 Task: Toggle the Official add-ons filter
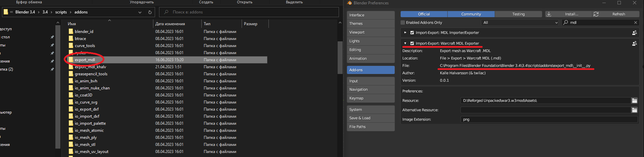424,14
